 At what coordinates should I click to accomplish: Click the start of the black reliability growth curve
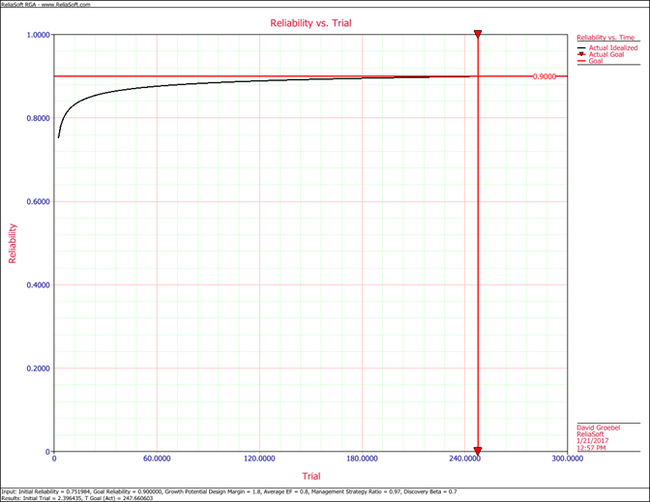click(x=58, y=137)
